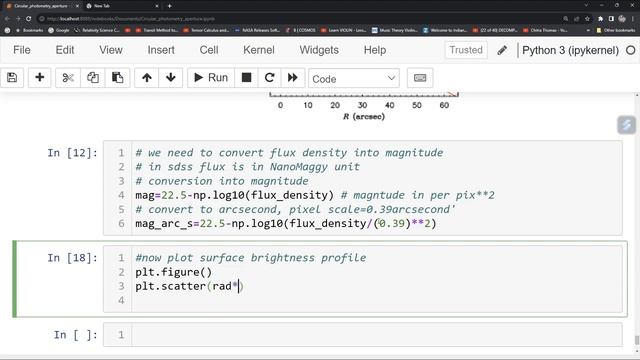Open the browser extensions puzzle icon
Viewport: 640px width, 360px height.
tap(600, 19)
